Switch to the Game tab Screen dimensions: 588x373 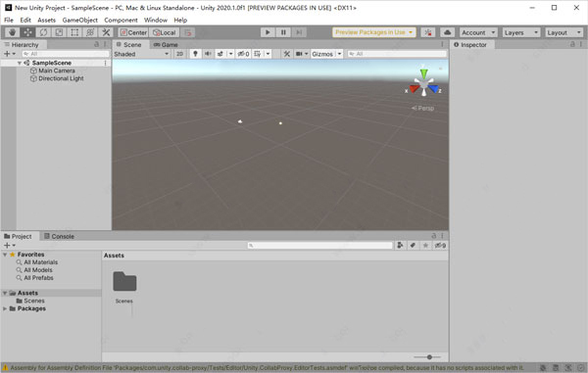[166, 45]
